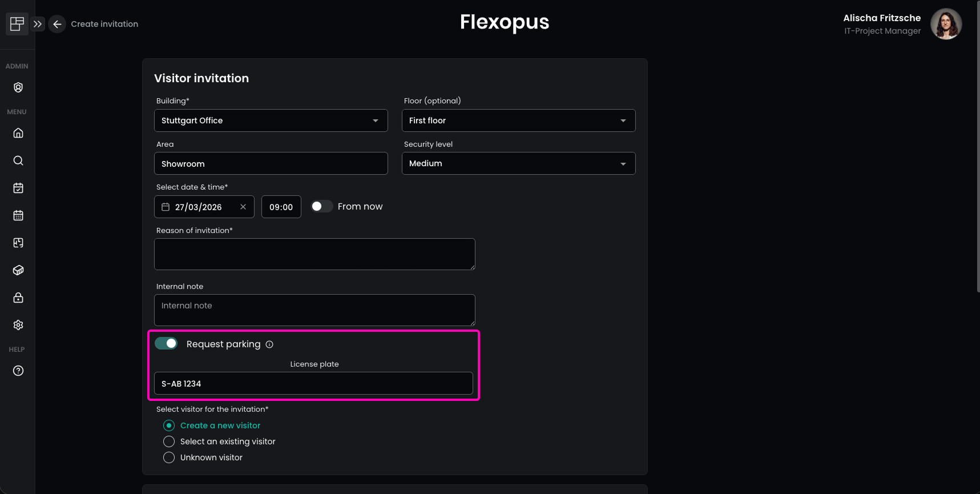The image size is (980, 494).
Task: Expand the Floor dropdown showing First floor
Action: 518,121
